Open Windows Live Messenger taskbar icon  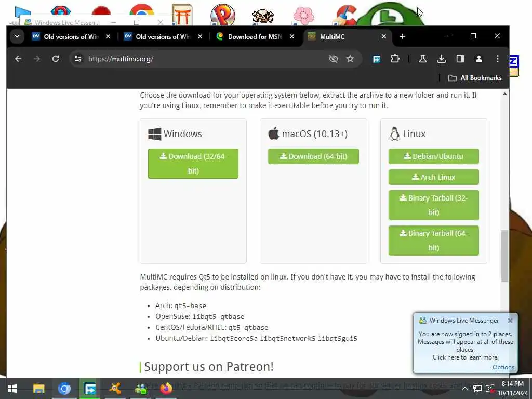pyautogui.click(x=140, y=389)
